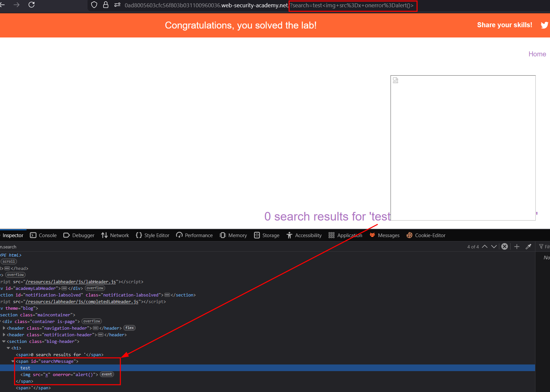Click the shield tracking protection icon
This screenshot has height=392, width=550.
pyautogui.click(x=94, y=5)
